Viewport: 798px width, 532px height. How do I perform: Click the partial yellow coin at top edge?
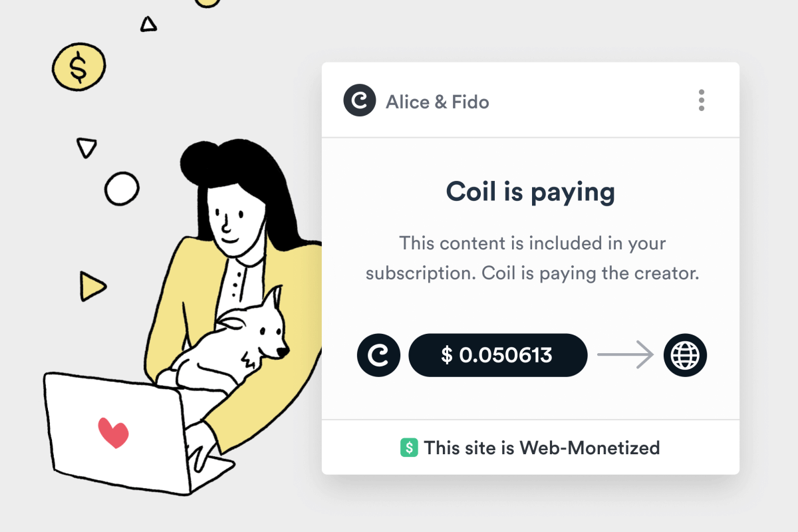[x=207, y=3]
